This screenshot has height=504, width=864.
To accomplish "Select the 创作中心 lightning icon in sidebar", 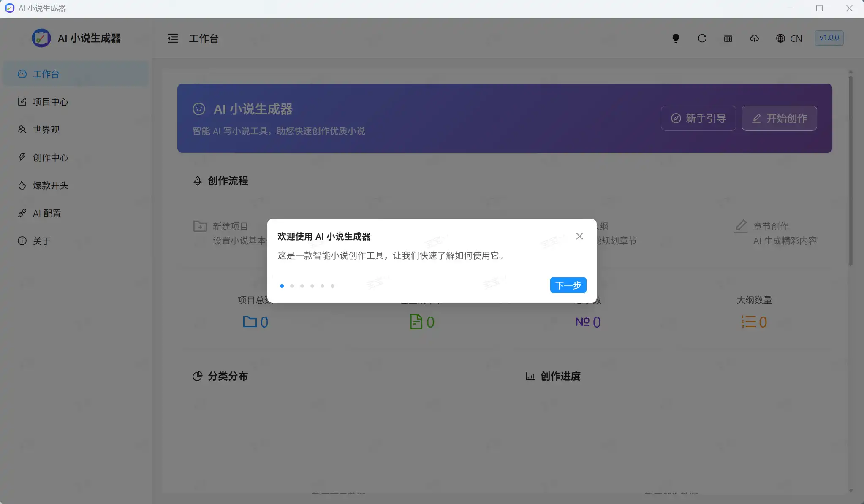I will point(51,157).
